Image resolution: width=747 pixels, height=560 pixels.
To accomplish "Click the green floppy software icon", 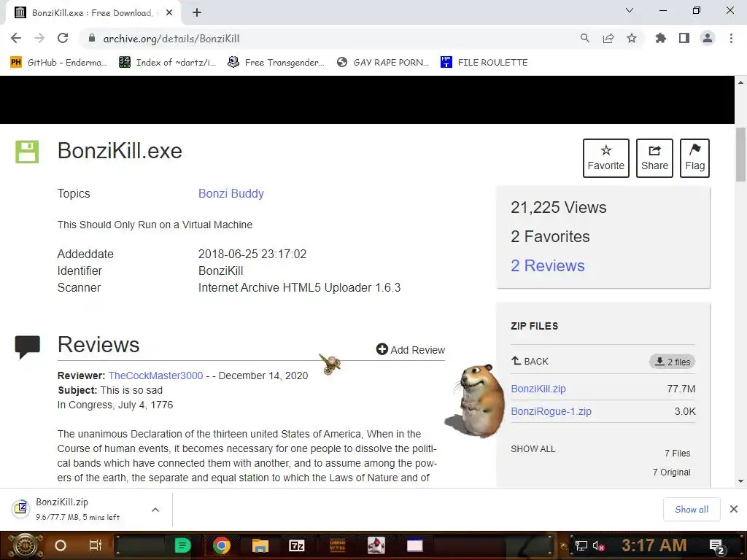I will coord(27,152).
